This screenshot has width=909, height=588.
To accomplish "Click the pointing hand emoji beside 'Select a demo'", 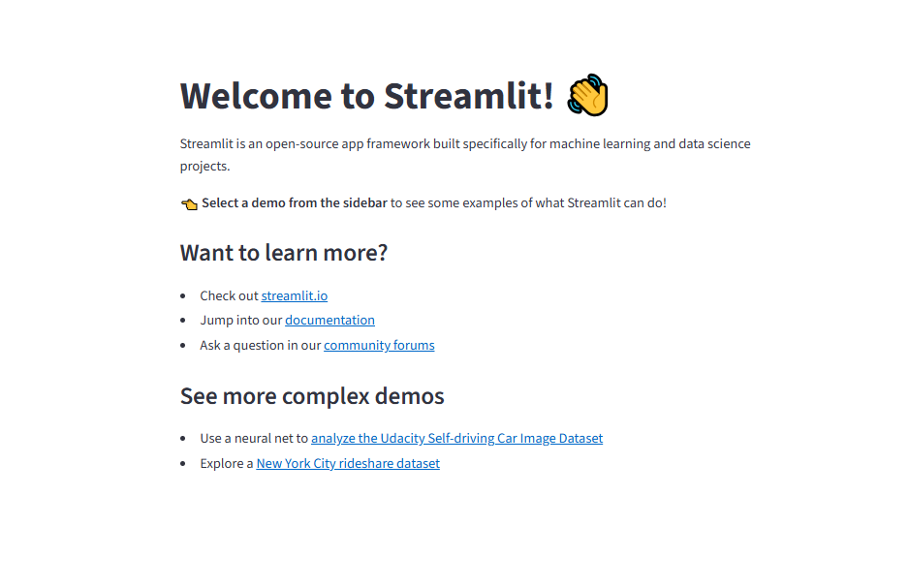I will click(x=189, y=204).
